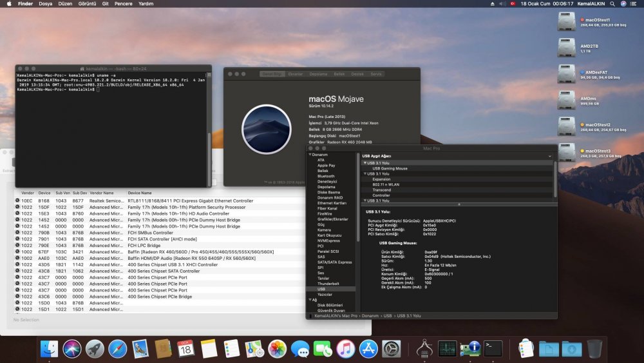
Task: Sort by Device Name column header
Action: tap(140, 193)
